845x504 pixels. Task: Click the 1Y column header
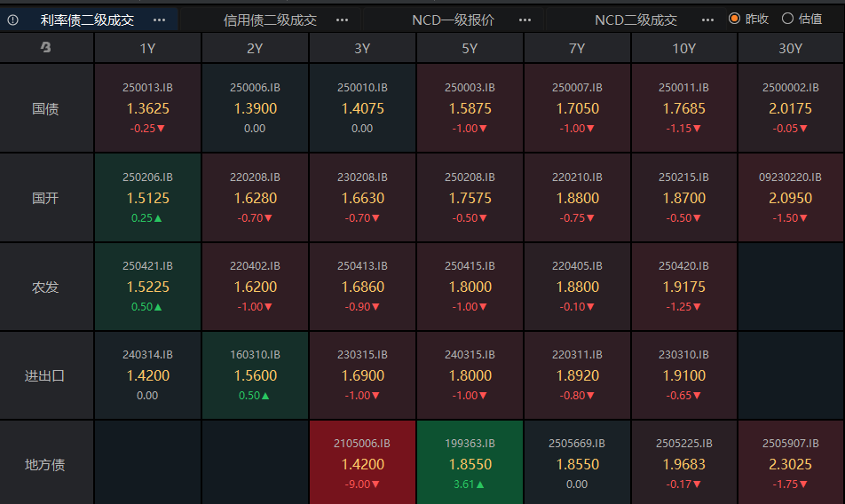(x=147, y=48)
